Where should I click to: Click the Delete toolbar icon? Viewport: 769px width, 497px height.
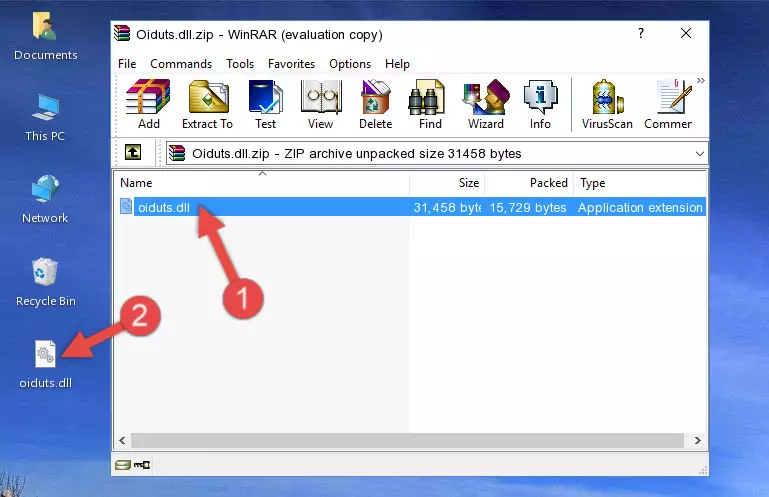click(376, 105)
